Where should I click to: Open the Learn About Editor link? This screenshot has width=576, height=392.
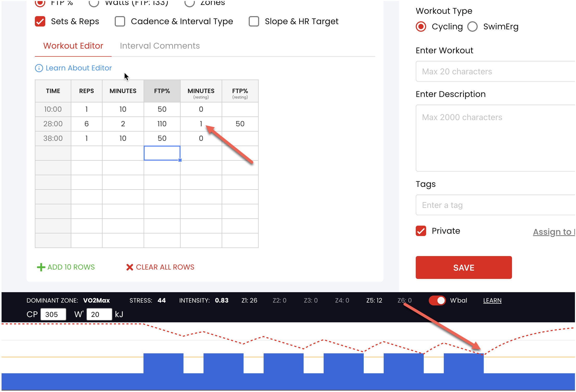pyautogui.click(x=79, y=68)
